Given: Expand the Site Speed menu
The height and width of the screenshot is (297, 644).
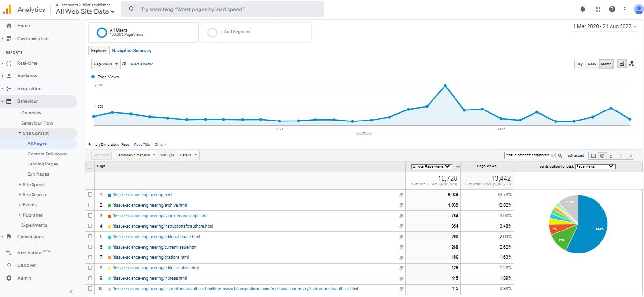Looking at the screenshot, I should click(33, 185).
